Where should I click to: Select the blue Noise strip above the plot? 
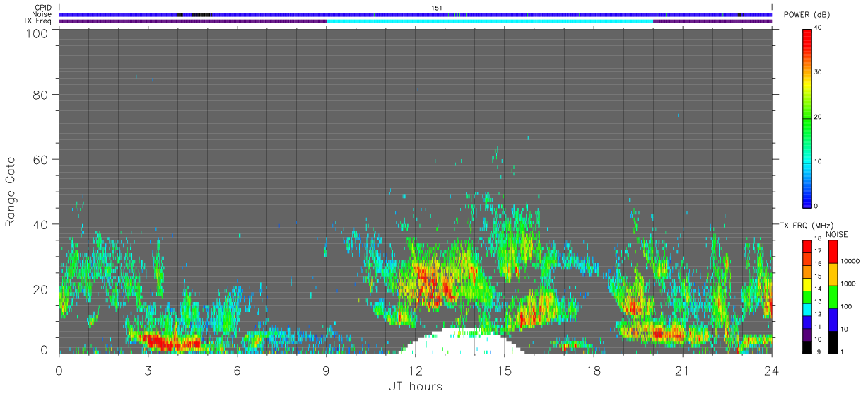coord(416,14)
